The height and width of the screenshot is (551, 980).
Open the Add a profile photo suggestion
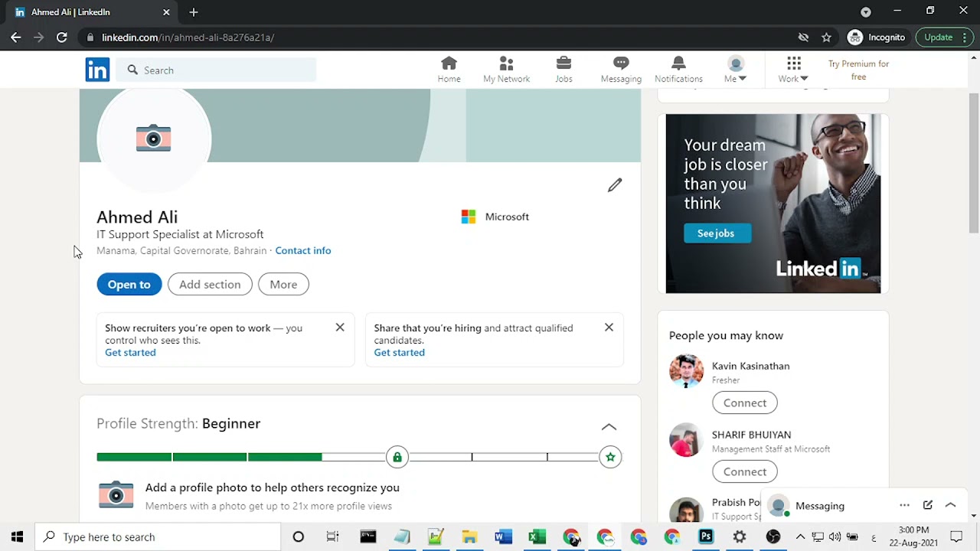click(272, 487)
